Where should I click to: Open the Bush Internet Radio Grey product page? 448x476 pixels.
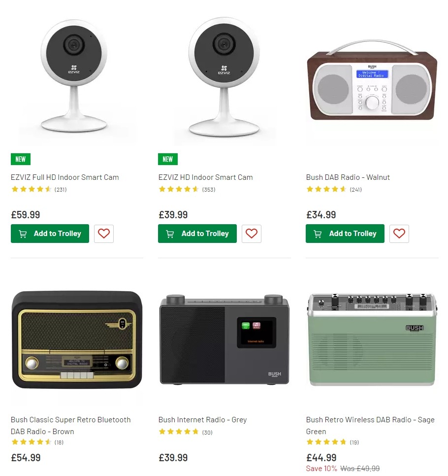(x=202, y=419)
